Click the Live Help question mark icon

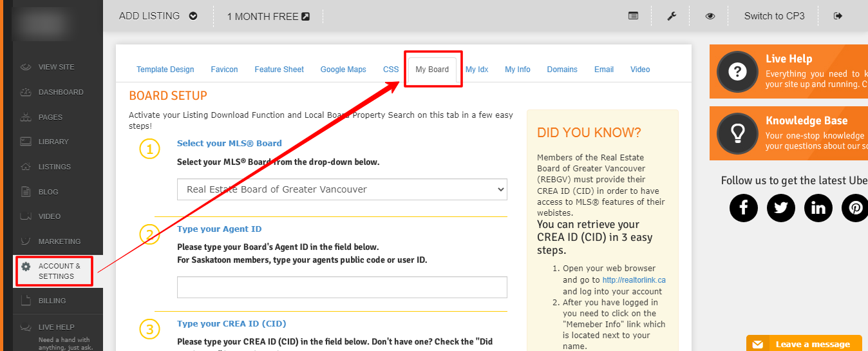pyautogui.click(x=737, y=71)
